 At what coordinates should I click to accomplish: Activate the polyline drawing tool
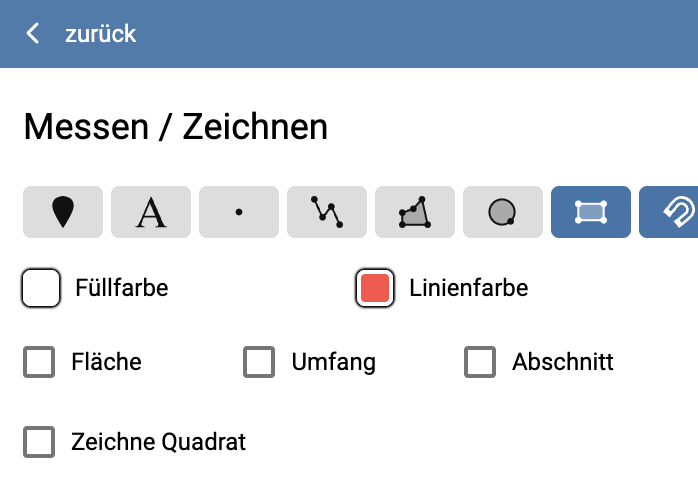[326, 212]
